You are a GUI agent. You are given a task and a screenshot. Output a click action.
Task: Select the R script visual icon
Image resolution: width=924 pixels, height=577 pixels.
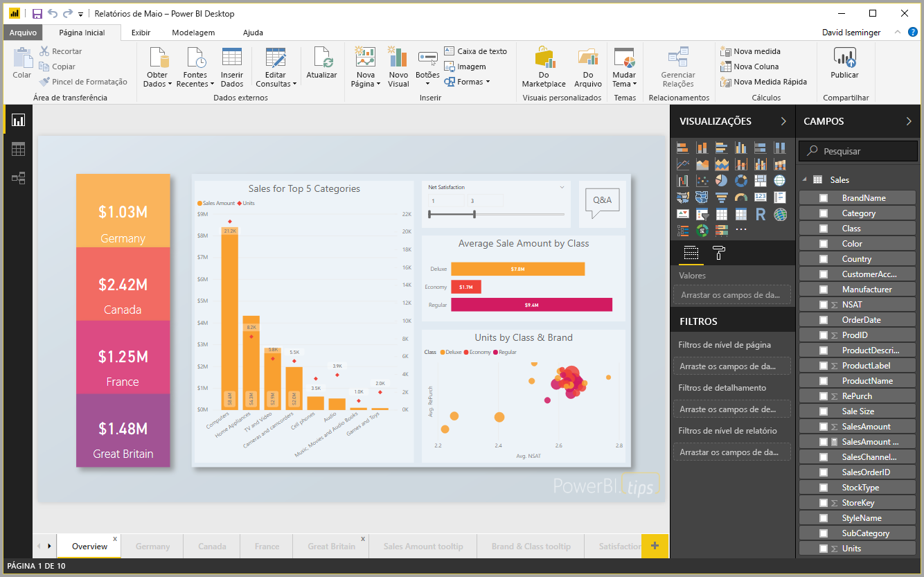[x=761, y=214]
